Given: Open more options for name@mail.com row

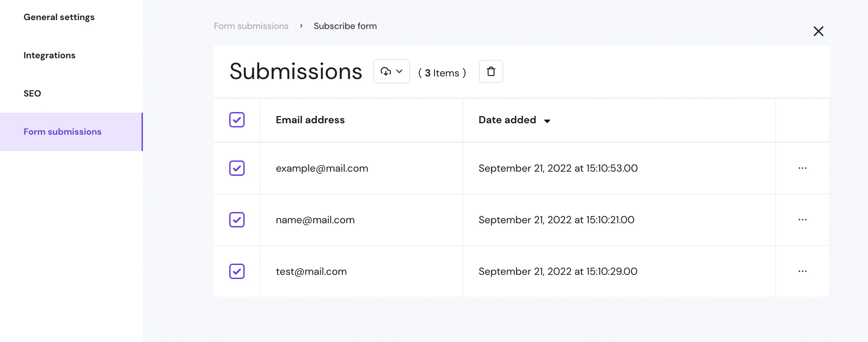Looking at the screenshot, I should coord(802,220).
